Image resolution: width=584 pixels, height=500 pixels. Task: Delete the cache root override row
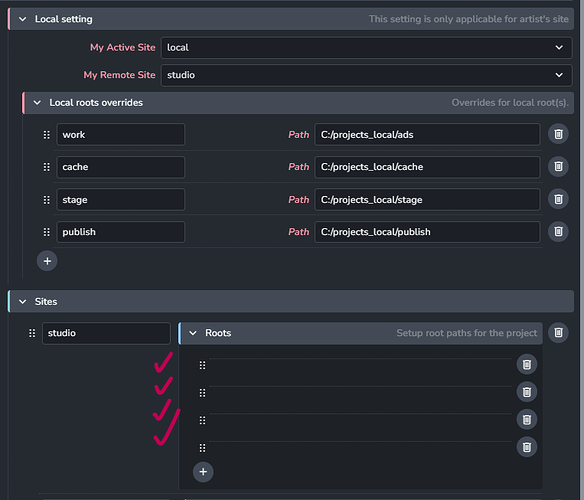(x=558, y=167)
